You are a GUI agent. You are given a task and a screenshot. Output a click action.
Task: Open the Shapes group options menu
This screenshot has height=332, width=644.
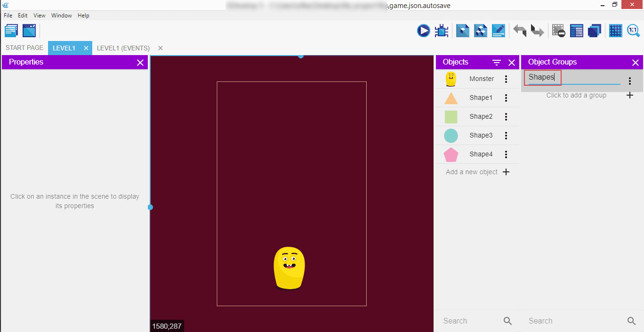click(x=630, y=81)
